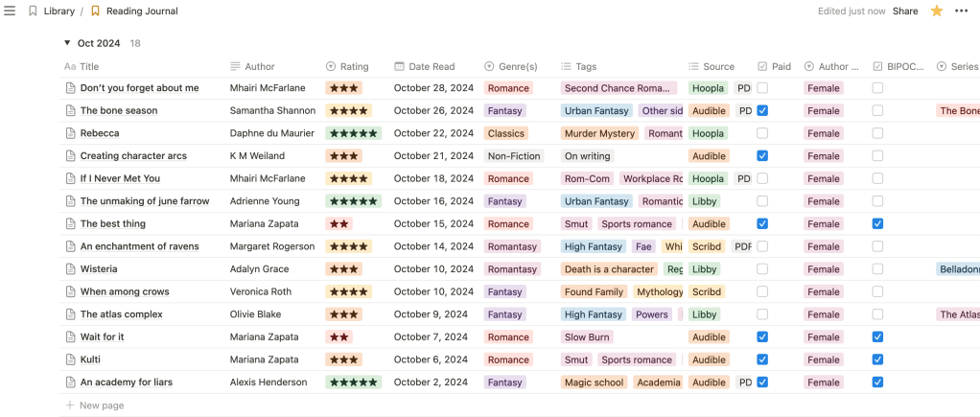Open the sidebar hamburger menu
This screenshot has height=417, width=980.
click(x=10, y=11)
